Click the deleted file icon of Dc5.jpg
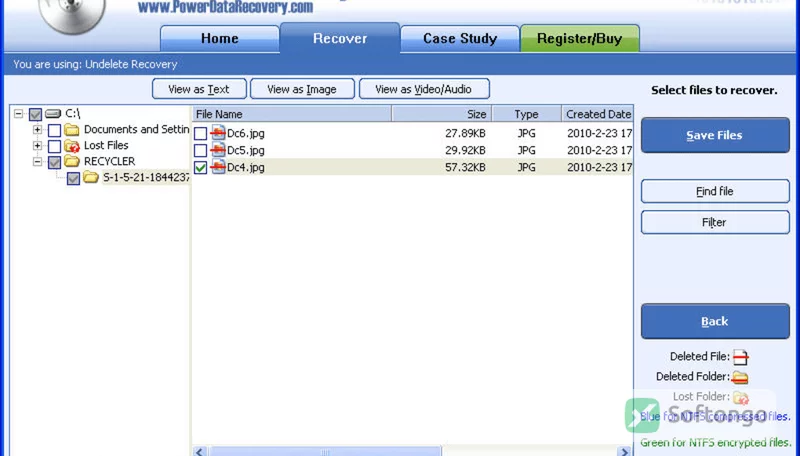 [218, 150]
